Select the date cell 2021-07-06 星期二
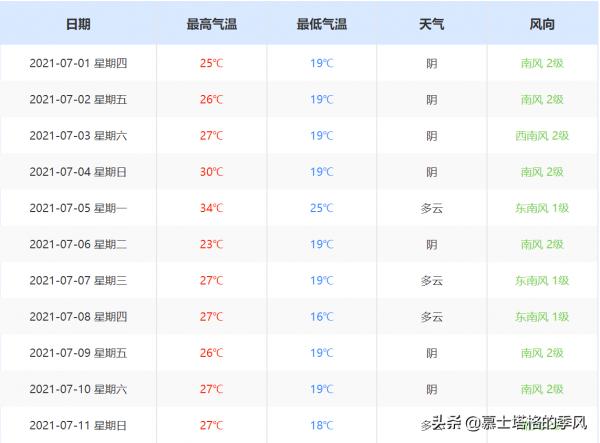 [x=78, y=244]
